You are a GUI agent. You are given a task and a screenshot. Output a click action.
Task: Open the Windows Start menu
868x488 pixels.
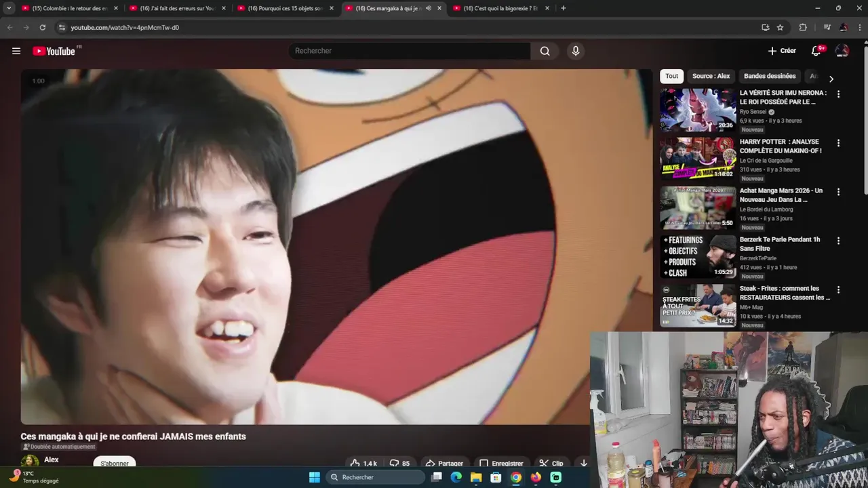tap(315, 477)
